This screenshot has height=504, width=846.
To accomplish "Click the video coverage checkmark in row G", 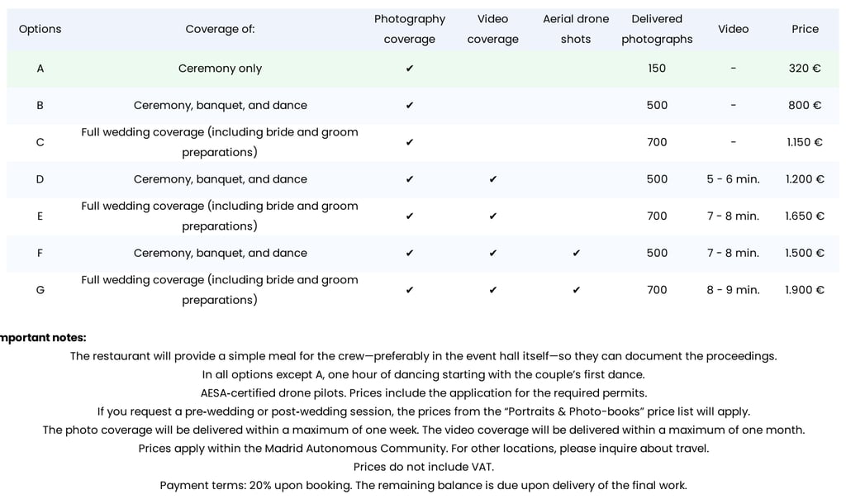I will click(492, 290).
